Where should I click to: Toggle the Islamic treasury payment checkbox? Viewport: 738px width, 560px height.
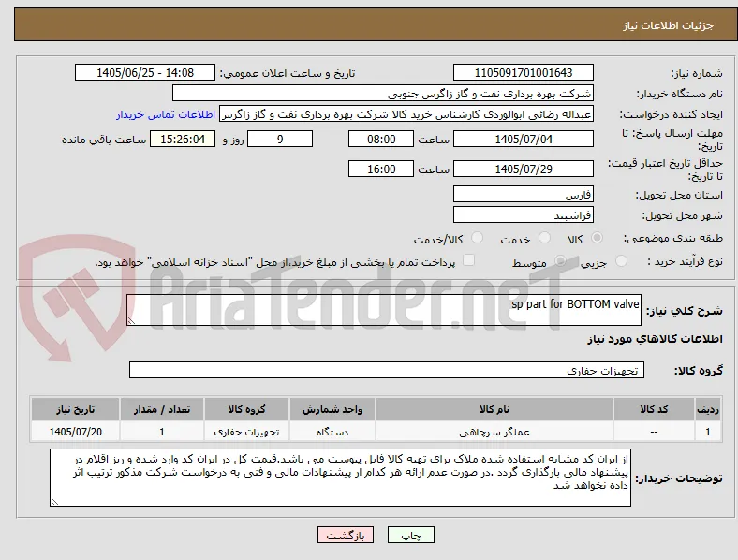point(469,260)
